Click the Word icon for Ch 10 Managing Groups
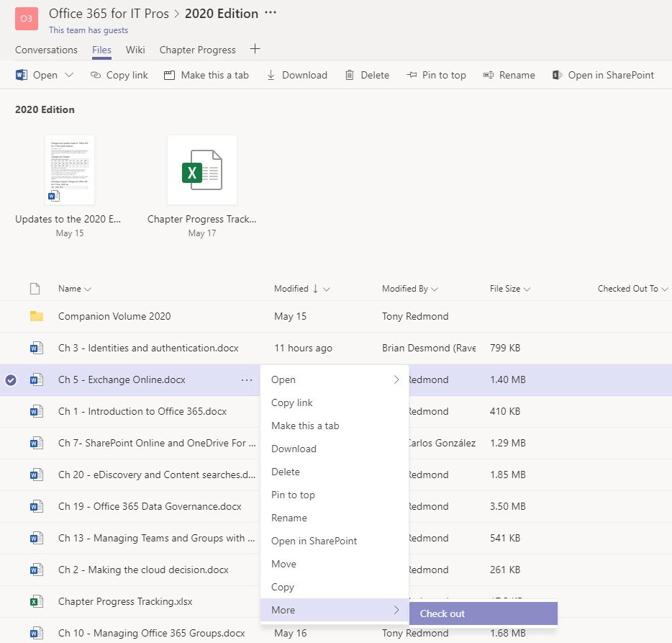672x643 pixels. point(37,633)
